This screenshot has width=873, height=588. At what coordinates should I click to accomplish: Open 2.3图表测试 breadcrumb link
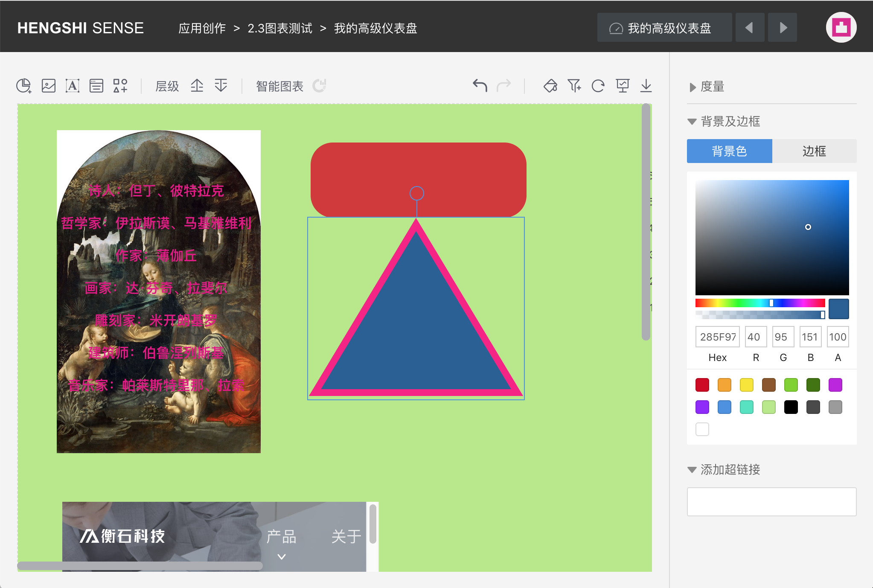(x=280, y=28)
